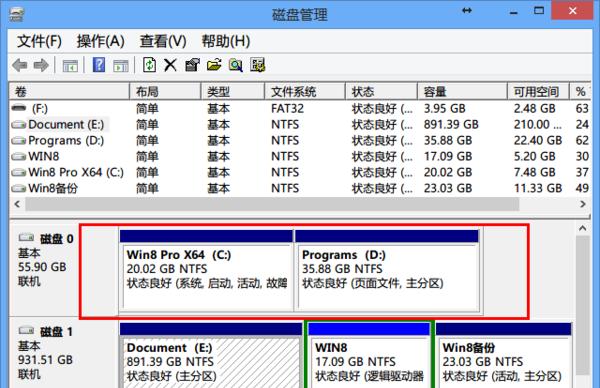Select the Document (E:) volume name in list
Image resolution: width=600 pixels, height=388 pixels.
66,125
